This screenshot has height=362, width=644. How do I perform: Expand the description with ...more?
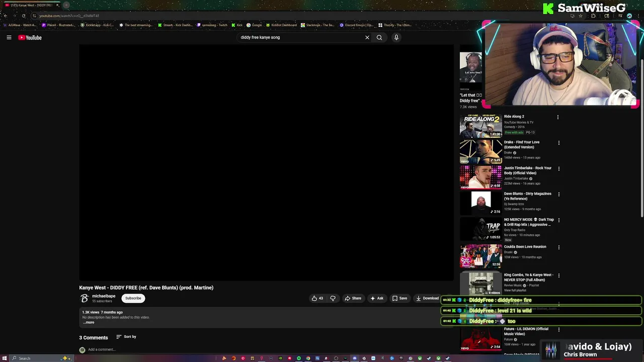pos(89,322)
